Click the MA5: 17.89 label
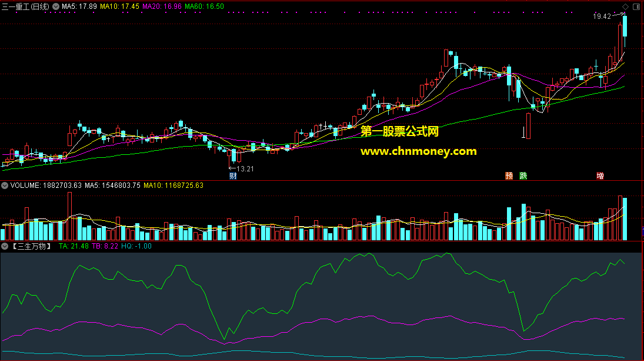 click(79, 6)
